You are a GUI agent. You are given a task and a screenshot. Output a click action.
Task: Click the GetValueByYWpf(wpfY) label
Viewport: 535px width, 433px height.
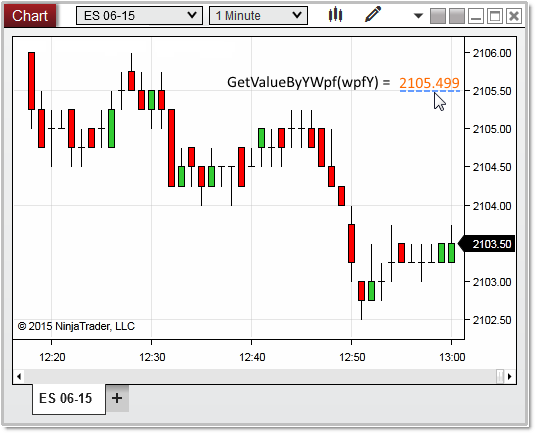click(x=303, y=83)
